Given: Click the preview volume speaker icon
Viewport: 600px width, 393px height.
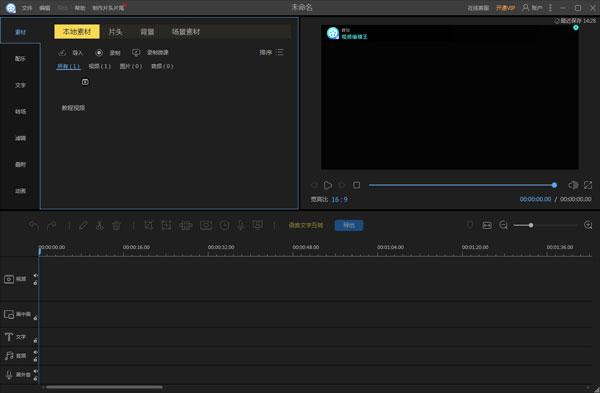Looking at the screenshot, I should [573, 185].
